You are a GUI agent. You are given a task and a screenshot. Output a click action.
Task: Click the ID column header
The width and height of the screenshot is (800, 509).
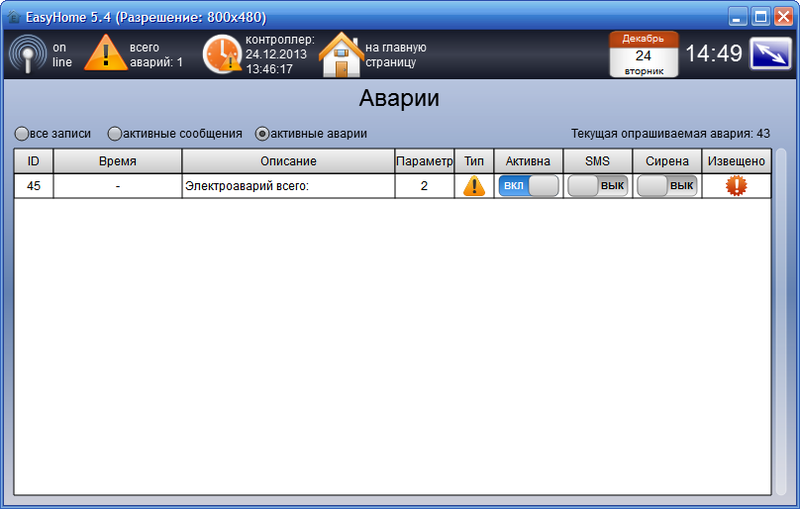tap(33, 161)
